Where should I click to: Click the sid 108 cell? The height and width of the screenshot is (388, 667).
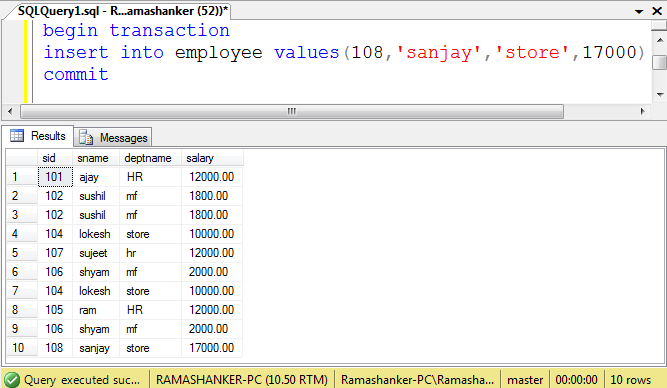tap(55, 348)
